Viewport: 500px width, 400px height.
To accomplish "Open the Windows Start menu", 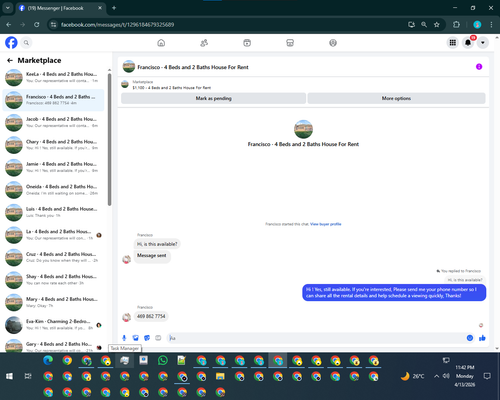I will click(9, 376).
